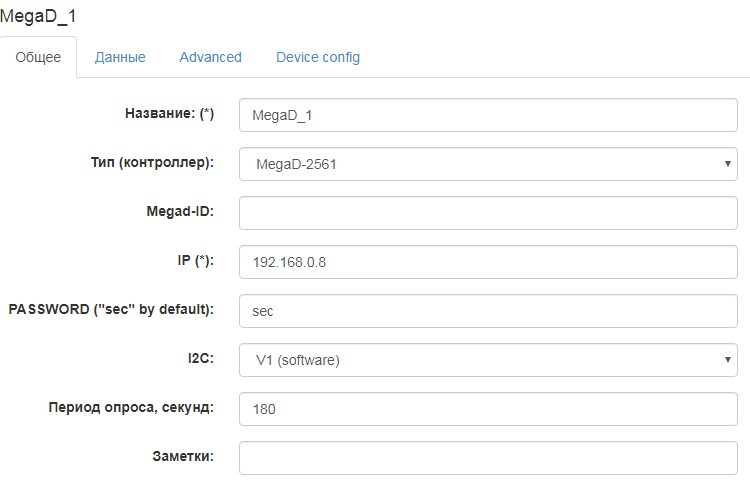Click the IP field showing 192.168.0.8

click(x=488, y=262)
